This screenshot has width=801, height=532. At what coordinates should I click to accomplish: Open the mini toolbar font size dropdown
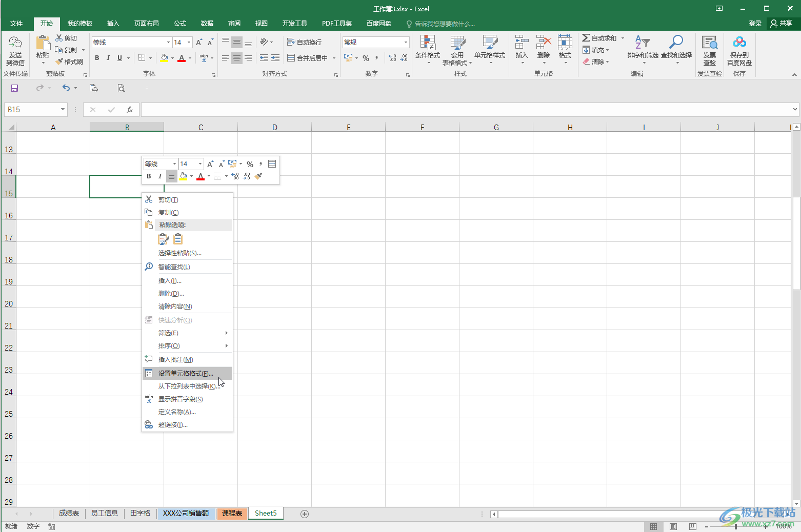[200, 164]
